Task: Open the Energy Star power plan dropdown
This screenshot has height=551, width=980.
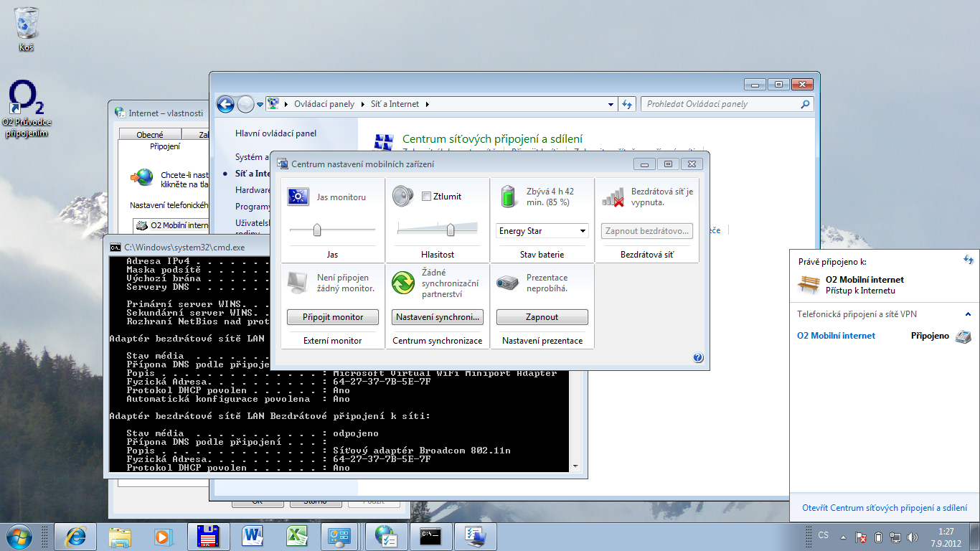Action: [x=542, y=231]
